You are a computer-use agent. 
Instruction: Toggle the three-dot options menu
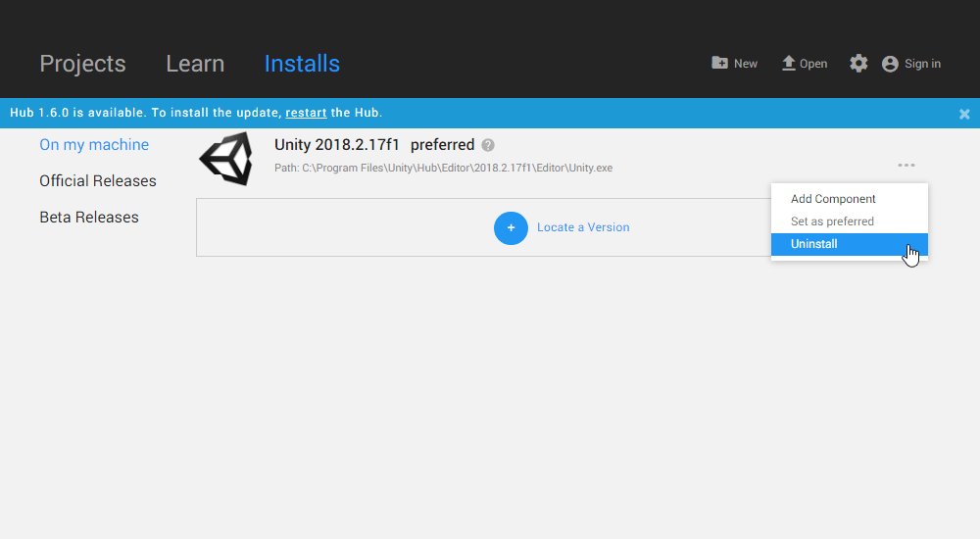[x=906, y=166]
